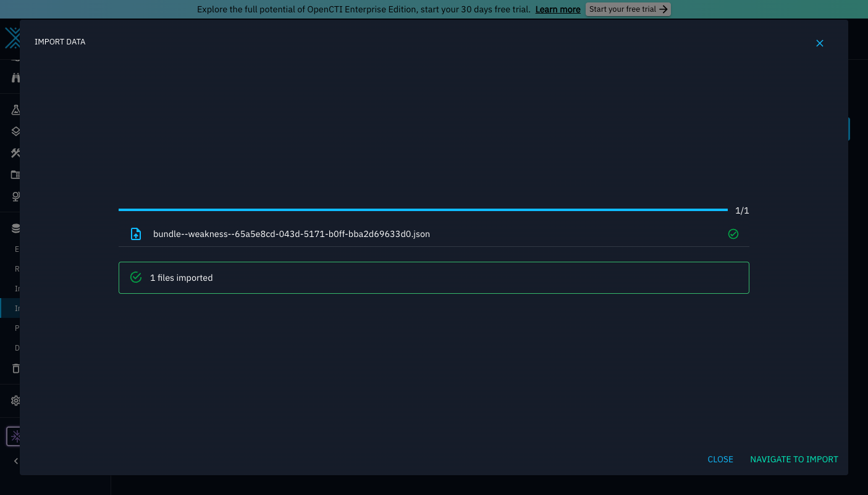Image resolution: width=868 pixels, height=495 pixels.
Task: Follow the 'Learn more' banner link
Action: point(557,9)
